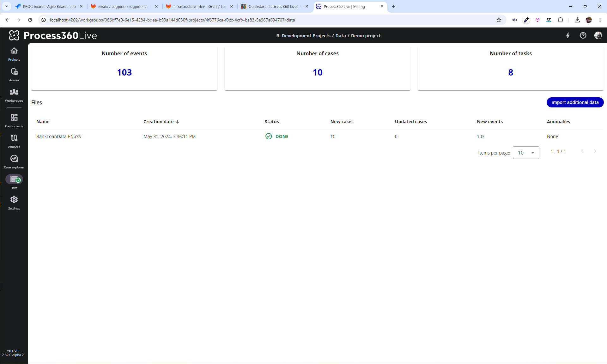Viewport: 607px width, 364px height.
Task: Close the PROC board Jira tab
Action: [81, 6]
